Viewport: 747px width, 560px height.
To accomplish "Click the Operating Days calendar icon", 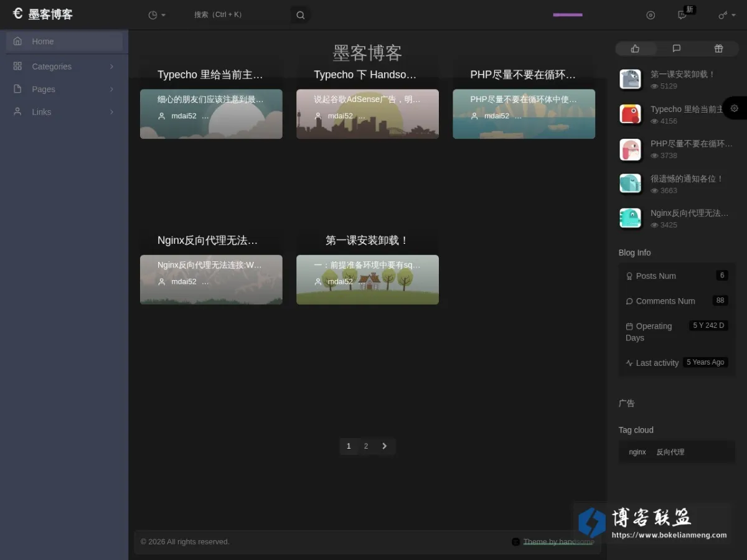I will pyautogui.click(x=629, y=326).
